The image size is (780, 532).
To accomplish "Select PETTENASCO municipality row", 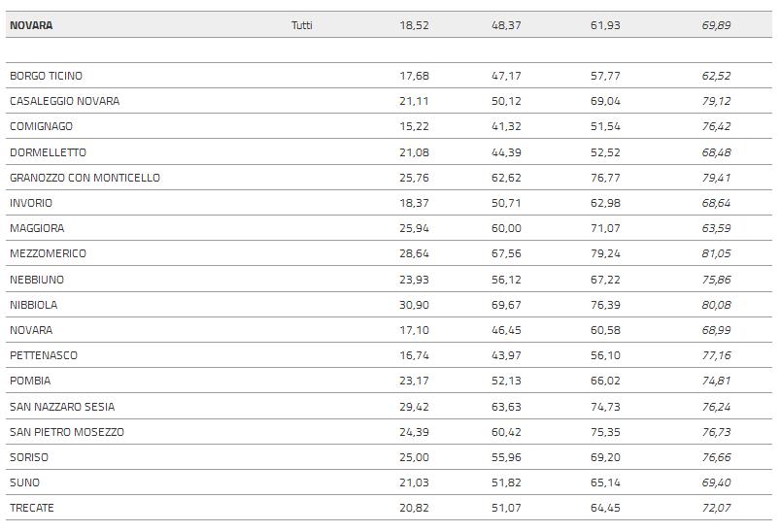I will [44, 355].
